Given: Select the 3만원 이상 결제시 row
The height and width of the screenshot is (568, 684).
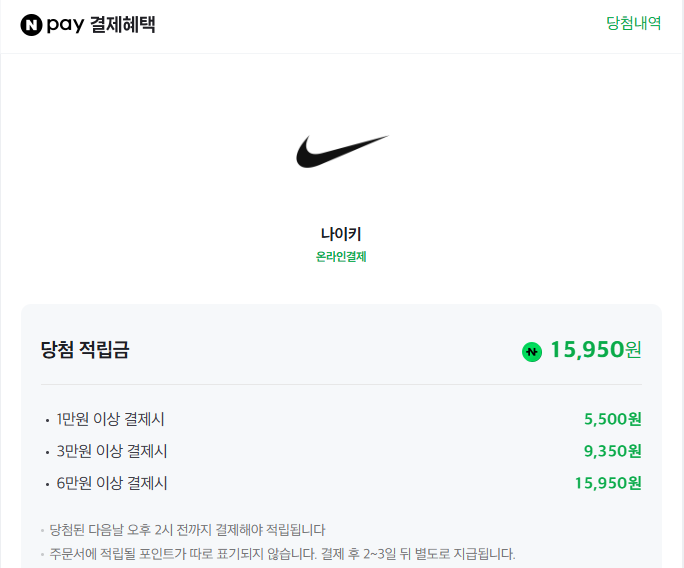Looking at the screenshot, I should point(111,451).
